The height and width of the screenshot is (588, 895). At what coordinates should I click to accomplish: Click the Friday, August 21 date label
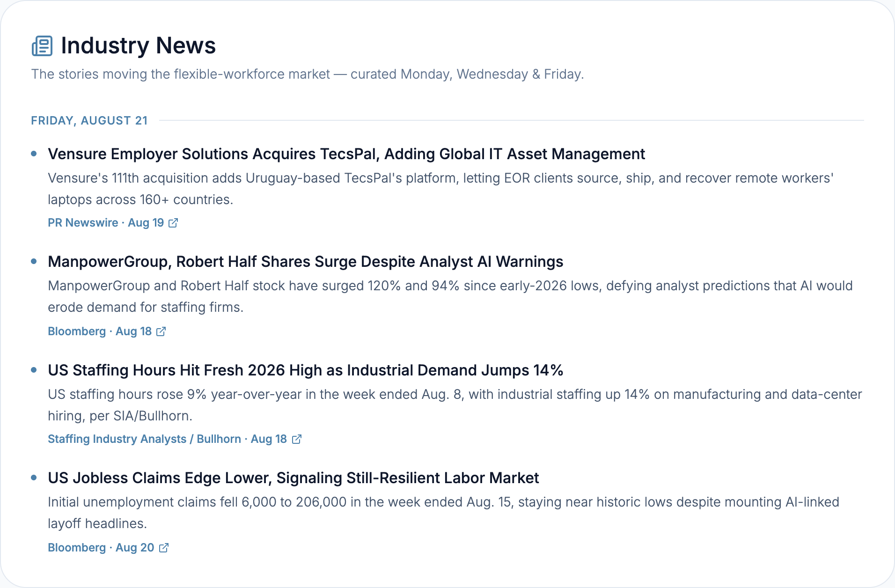coord(89,121)
